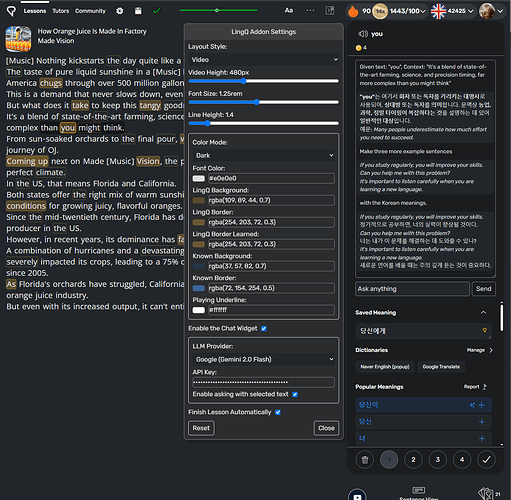Play pronunciation speaker icon for "you"

tap(363, 34)
